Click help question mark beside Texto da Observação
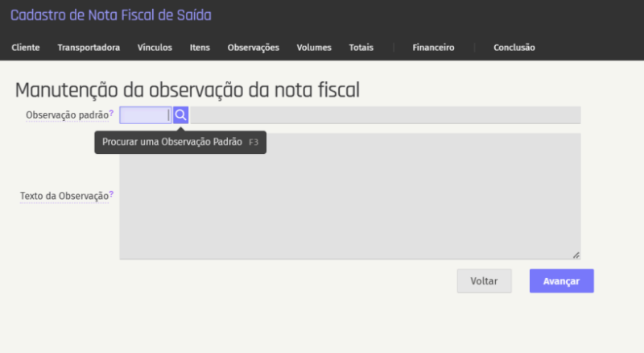This screenshot has height=353, width=644. tap(111, 194)
